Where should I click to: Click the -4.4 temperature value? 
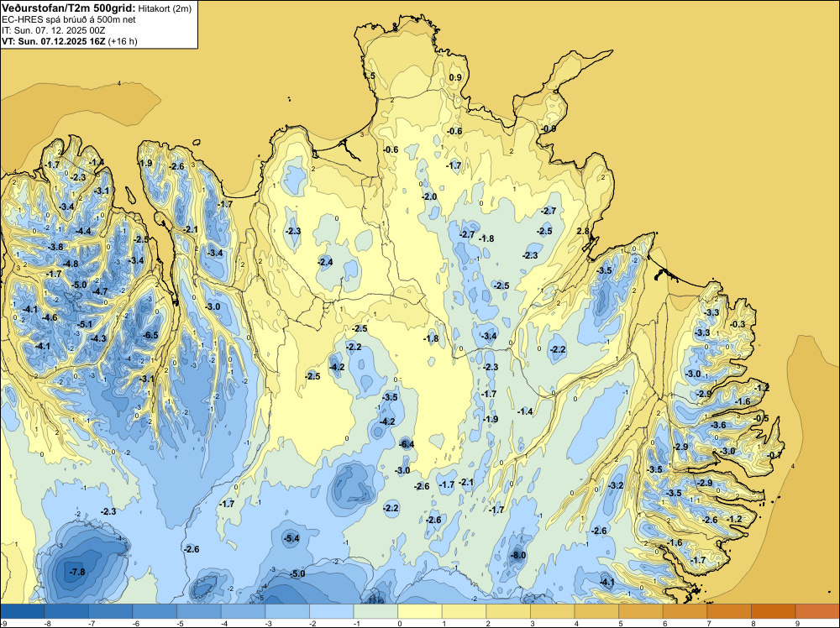pyautogui.click(x=83, y=231)
